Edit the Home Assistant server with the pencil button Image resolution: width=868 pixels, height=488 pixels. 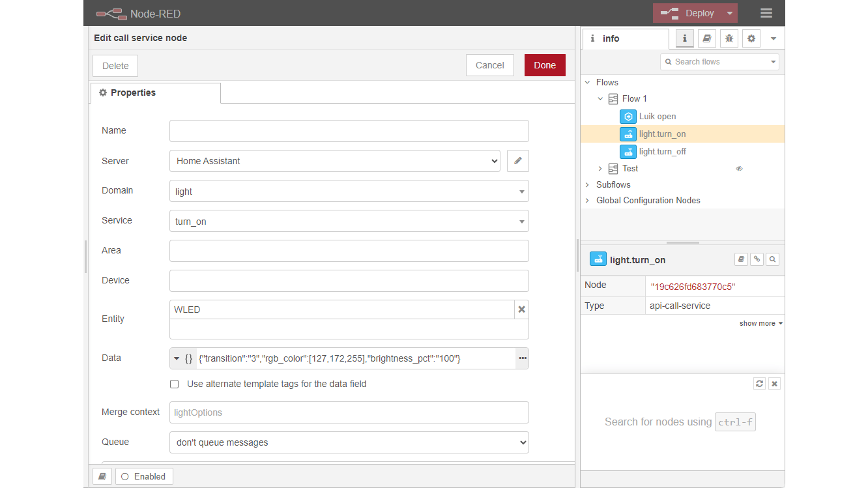(518, 161)
